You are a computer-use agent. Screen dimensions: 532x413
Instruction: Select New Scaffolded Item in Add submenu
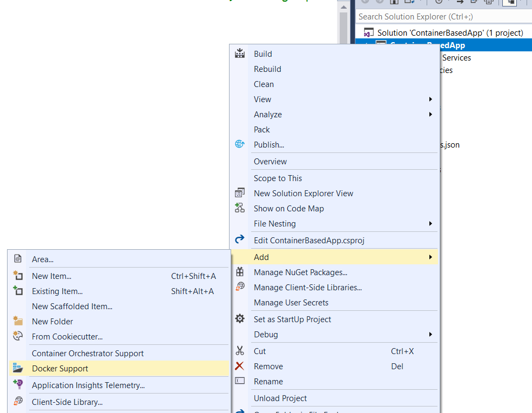72,306
